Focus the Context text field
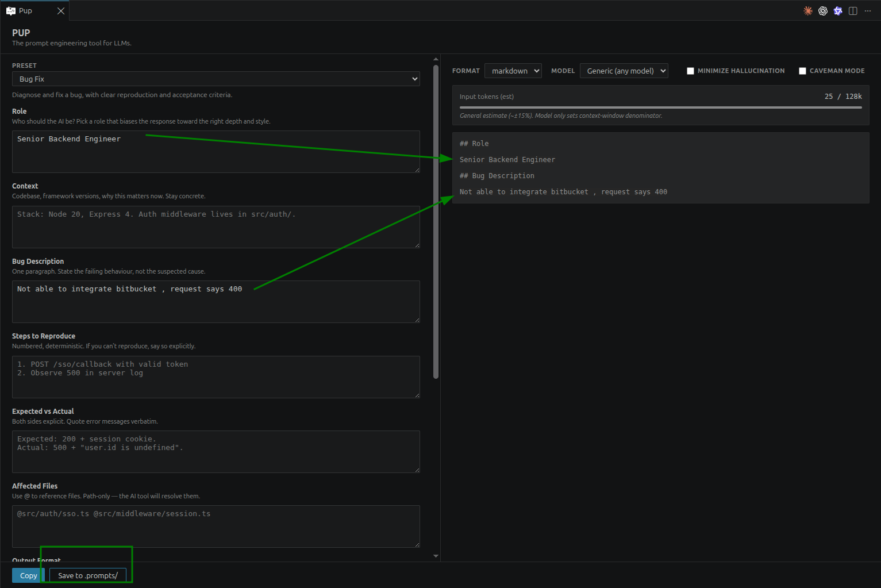This screenshot has height=588, width=881. pos(216,227)
